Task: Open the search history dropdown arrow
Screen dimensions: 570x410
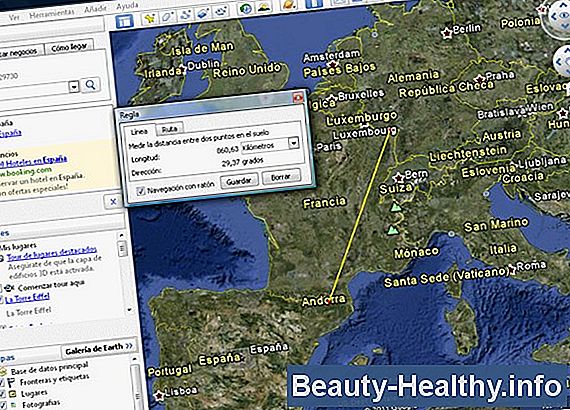Action: point(74,87)
